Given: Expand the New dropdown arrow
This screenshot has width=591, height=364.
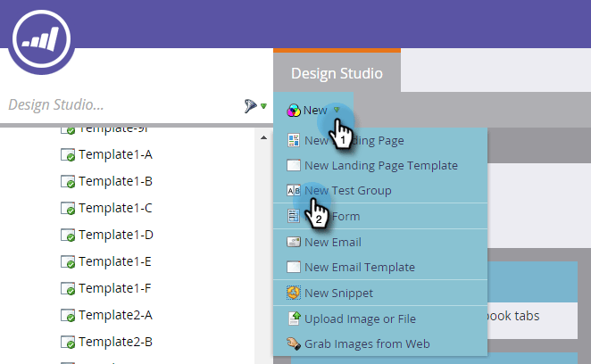Looking at the screenshot, I should pyautogui.click(x=337, y=110).
